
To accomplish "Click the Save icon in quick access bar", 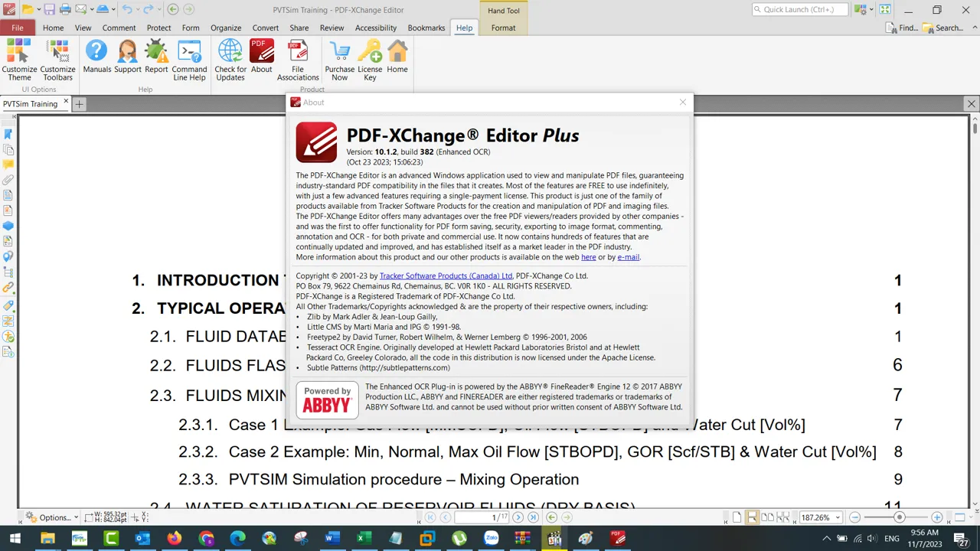I will (49, 9).
